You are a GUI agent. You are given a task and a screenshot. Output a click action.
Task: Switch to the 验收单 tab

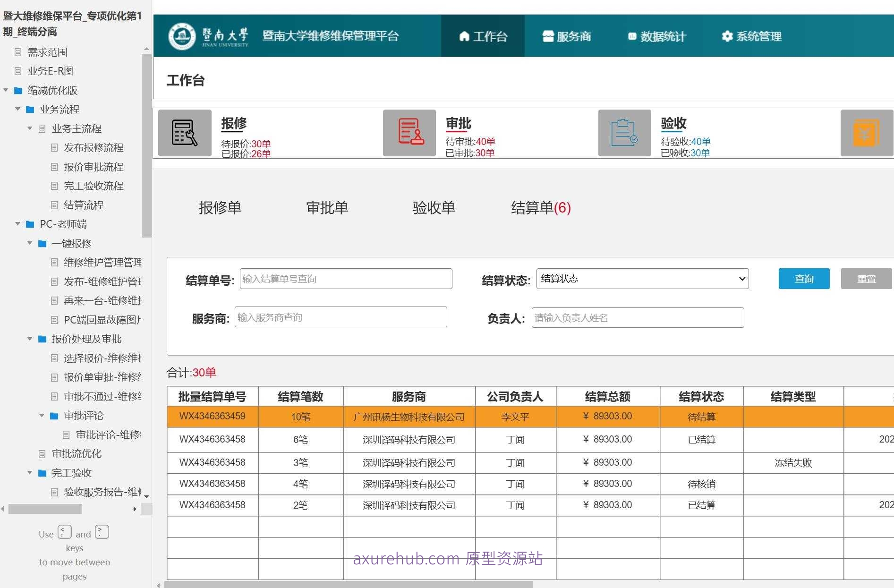coord(434,207)
